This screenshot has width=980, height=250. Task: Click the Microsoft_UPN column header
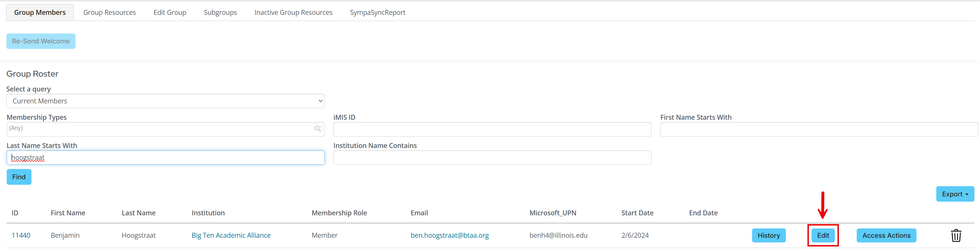click(552, 213)
